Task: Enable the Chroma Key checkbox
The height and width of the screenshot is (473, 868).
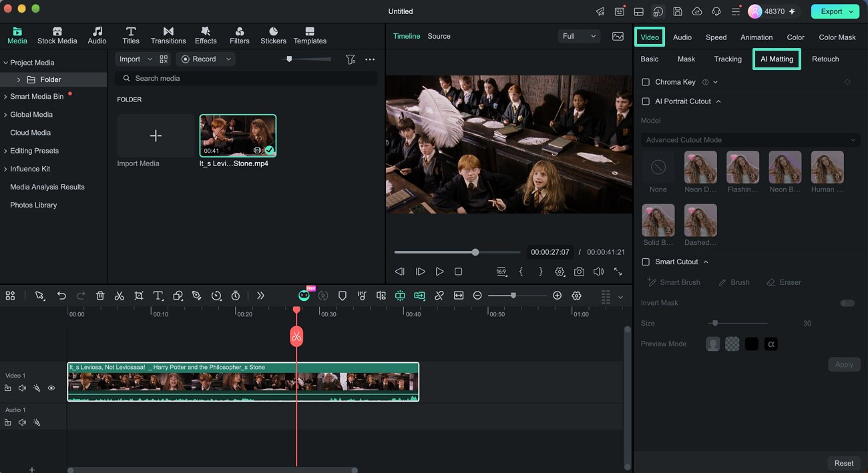Action: pyautogui.click(x=646, y=82)
